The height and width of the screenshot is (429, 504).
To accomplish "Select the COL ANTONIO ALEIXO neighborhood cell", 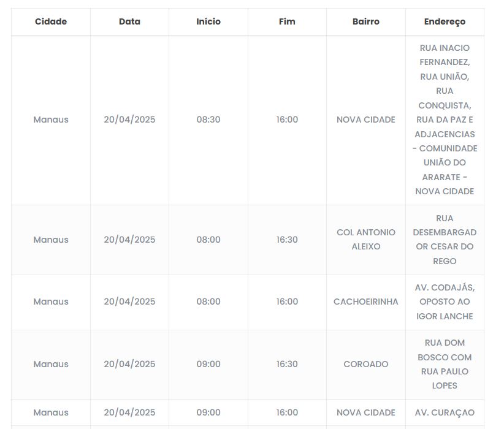I will pos(366,240).
